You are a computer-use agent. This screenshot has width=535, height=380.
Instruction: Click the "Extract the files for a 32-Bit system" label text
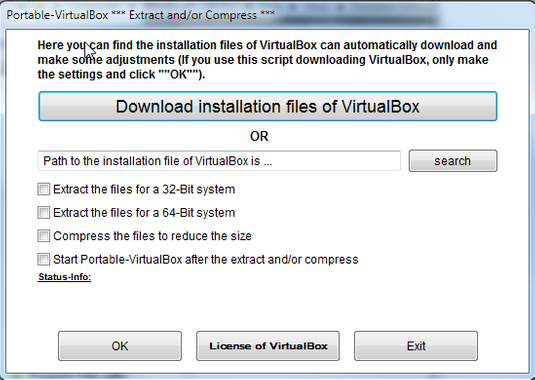pos(144,189)
